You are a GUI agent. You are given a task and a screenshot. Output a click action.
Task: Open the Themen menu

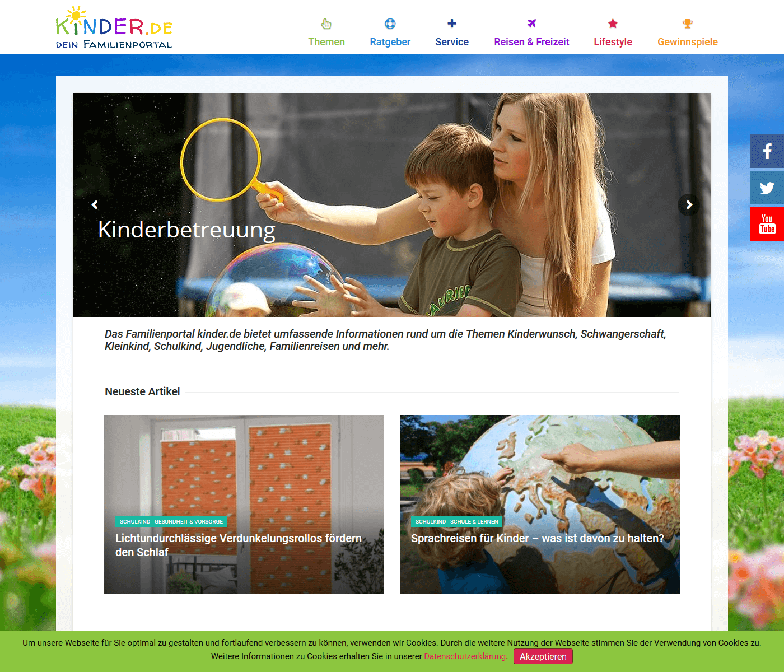tap(326, 42)
